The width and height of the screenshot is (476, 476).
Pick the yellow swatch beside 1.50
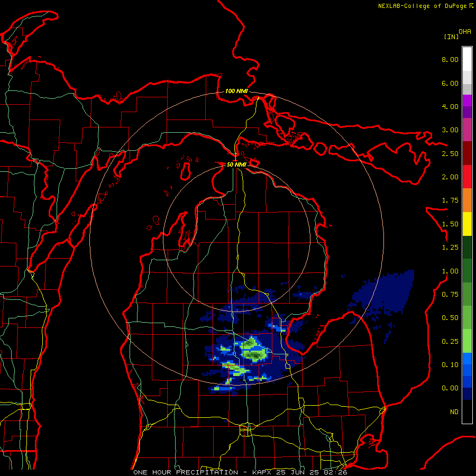coord(467,224)
